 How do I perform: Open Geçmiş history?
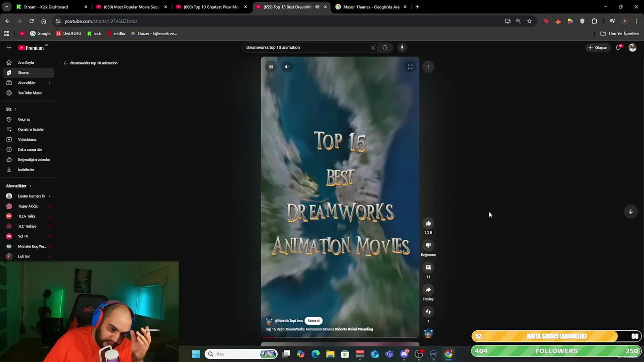28,120
